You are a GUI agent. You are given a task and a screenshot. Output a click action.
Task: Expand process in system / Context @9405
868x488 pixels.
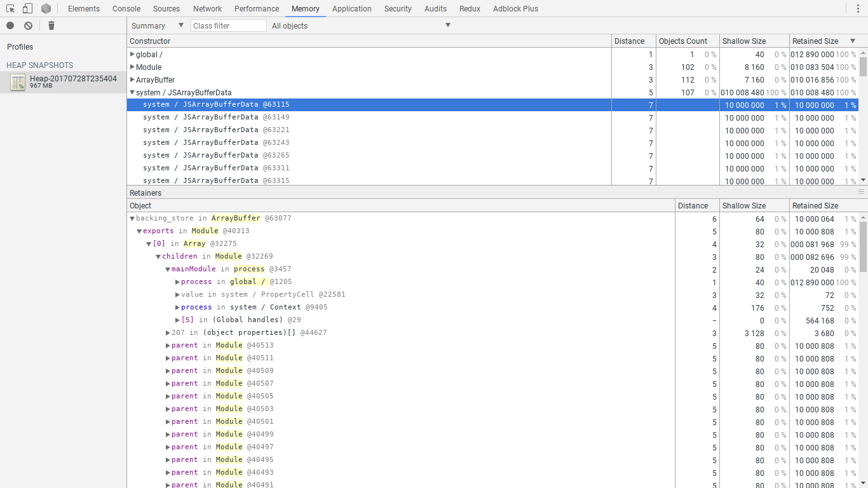[177, 307]
